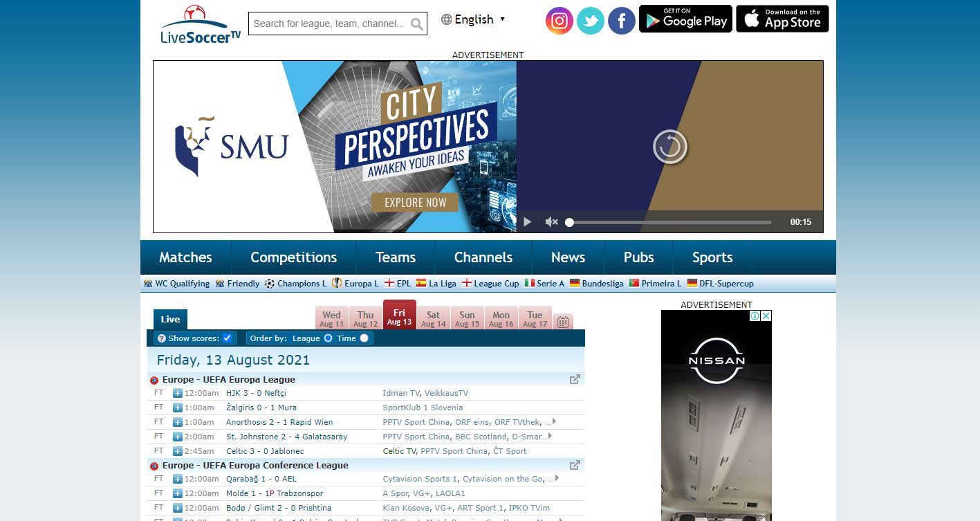Click the search magnifier icon
Image resolution: width=980 pixels, height=521 pixels.
pos(416,24)
